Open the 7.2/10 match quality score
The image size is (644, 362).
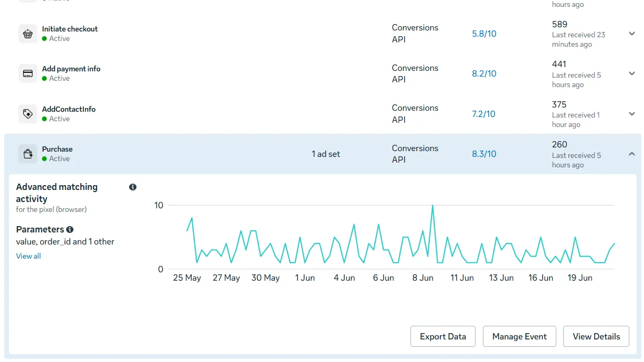484,114
